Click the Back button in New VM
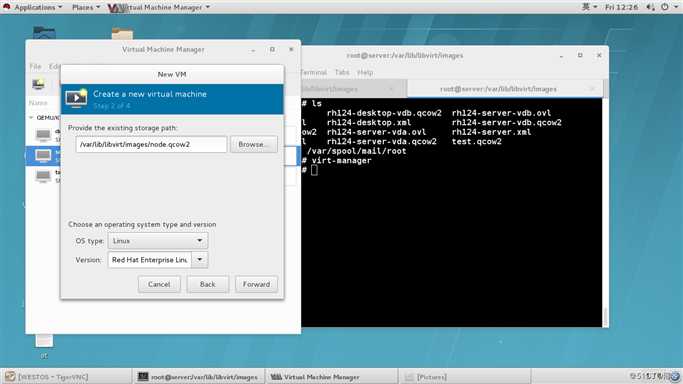The height and width of the screenshot is (384, 683). (208, 284)
